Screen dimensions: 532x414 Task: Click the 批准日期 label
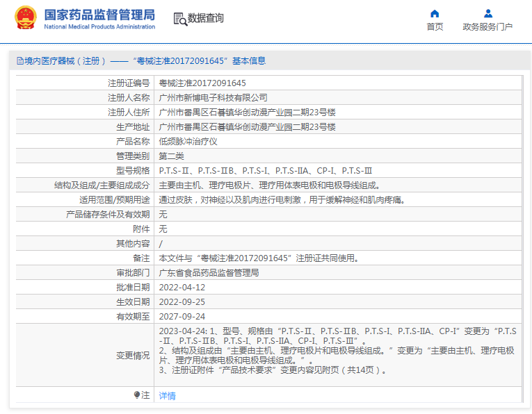tap(133, 288)
